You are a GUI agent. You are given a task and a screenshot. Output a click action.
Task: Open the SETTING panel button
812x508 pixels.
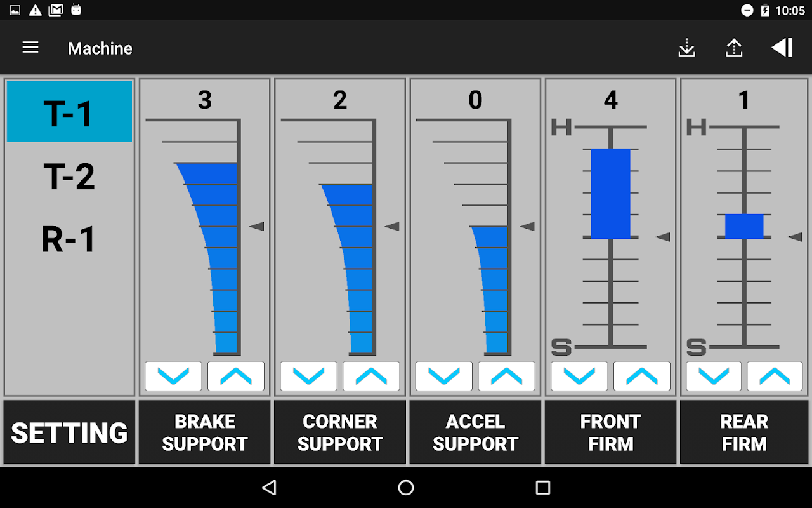pos(69,432)
